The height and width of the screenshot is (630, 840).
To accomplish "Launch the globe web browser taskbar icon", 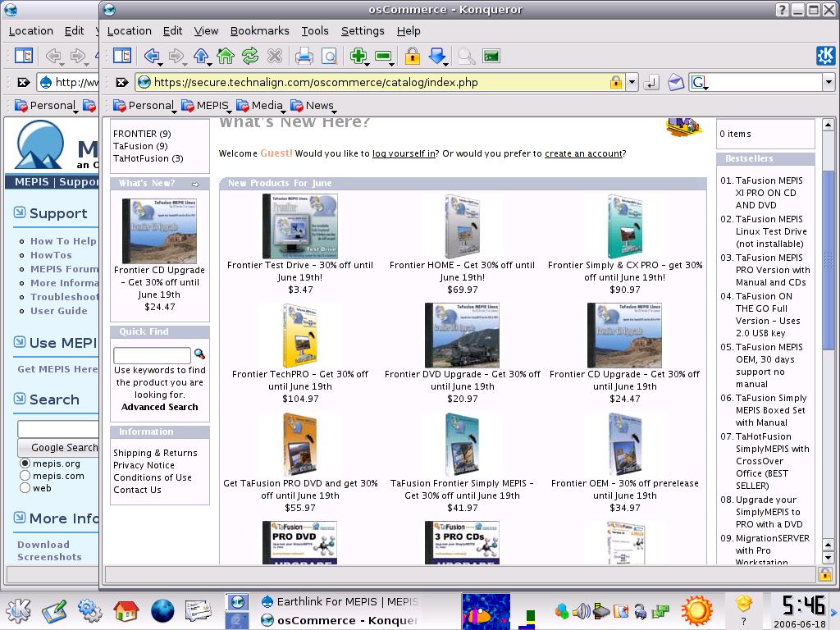I will coord(162,610).
